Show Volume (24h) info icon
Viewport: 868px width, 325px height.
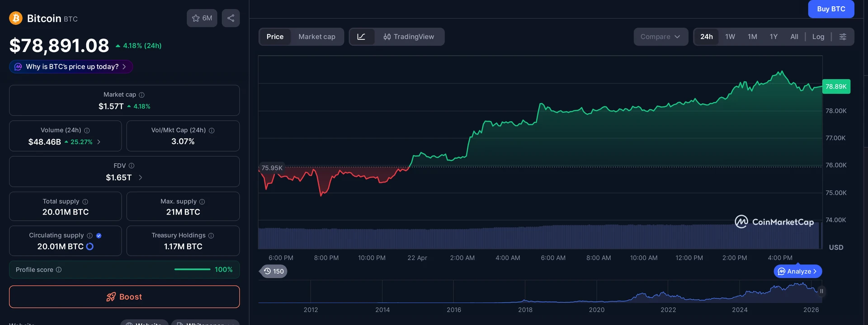coord(87,130)
